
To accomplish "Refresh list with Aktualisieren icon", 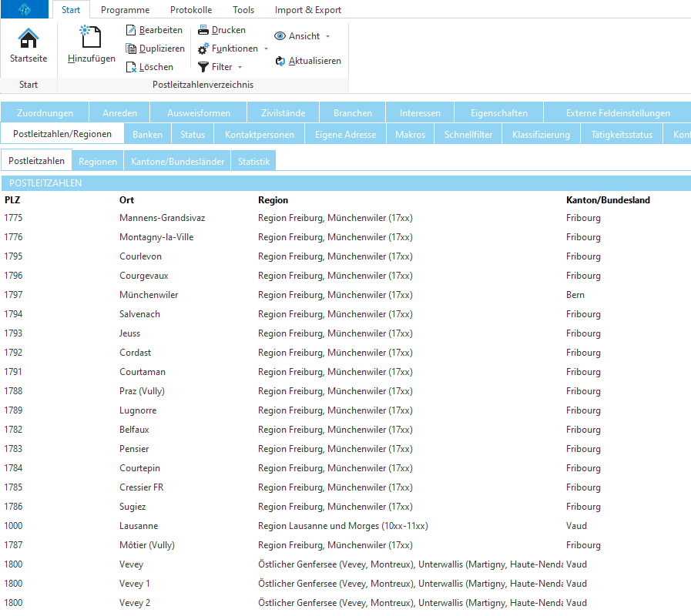I will (x=281, y=61).
